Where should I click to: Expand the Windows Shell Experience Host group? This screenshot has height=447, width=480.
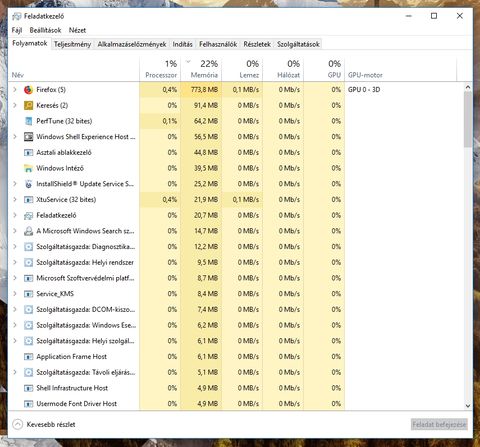click(15, 137)
